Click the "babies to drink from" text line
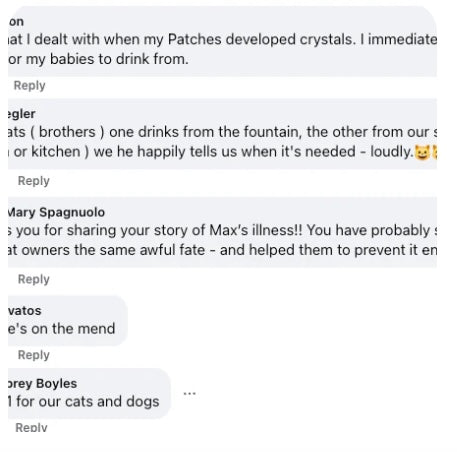 click(x=98, y=59)
